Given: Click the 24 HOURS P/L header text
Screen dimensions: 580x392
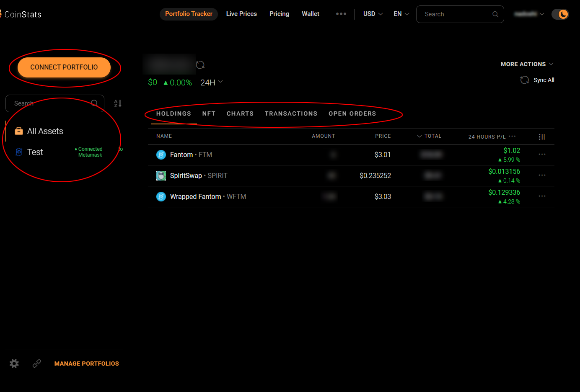Looking at the screenshot, I should (x=487, y=137).
